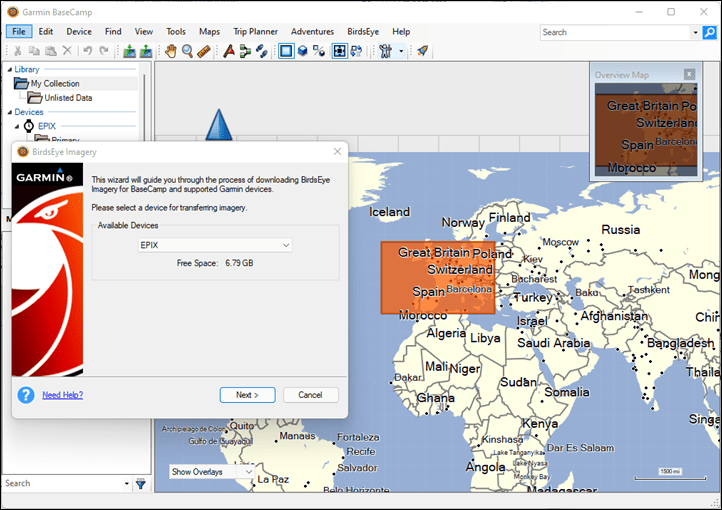
Task: Switch to 2D map view icon
Action: click(x=286, y=51)
